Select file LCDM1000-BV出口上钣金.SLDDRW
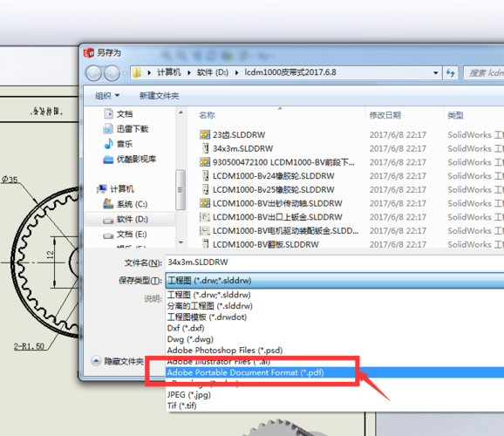504x436 pixels. (277, 217)
